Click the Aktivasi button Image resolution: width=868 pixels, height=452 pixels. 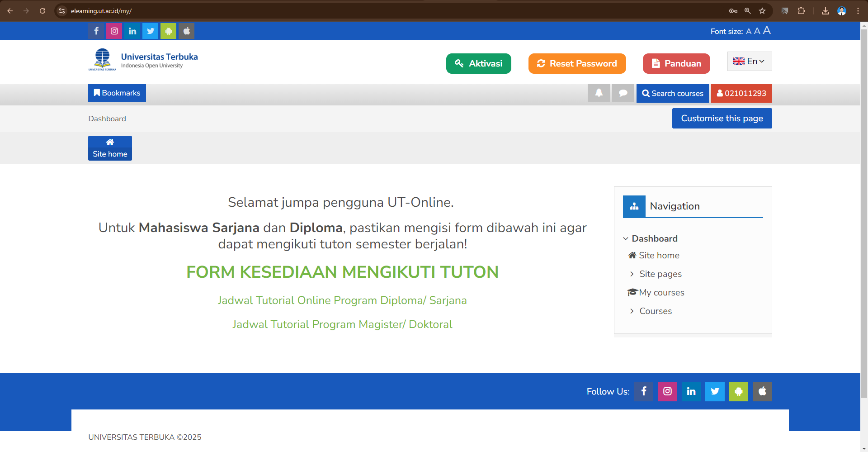pos(478,63)
